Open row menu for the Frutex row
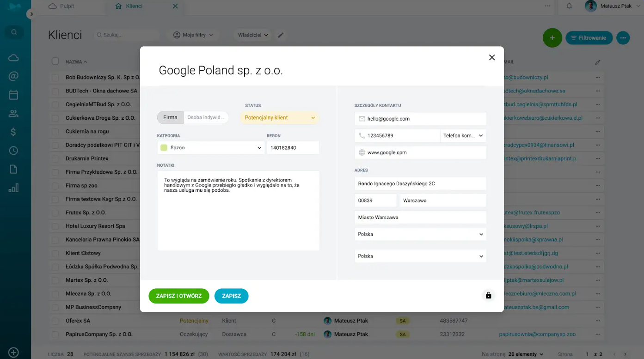Image resolution: width=644 pixels, height=359 pixels. (x=598, y=213)
